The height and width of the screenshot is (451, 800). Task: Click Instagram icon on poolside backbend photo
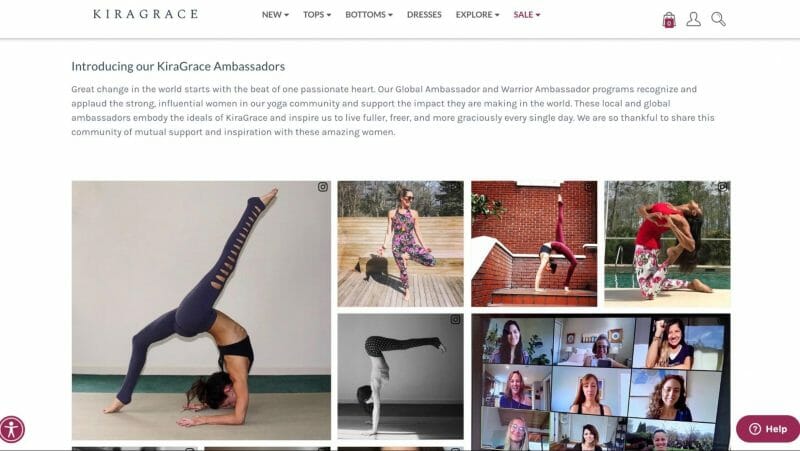[722, 187]
